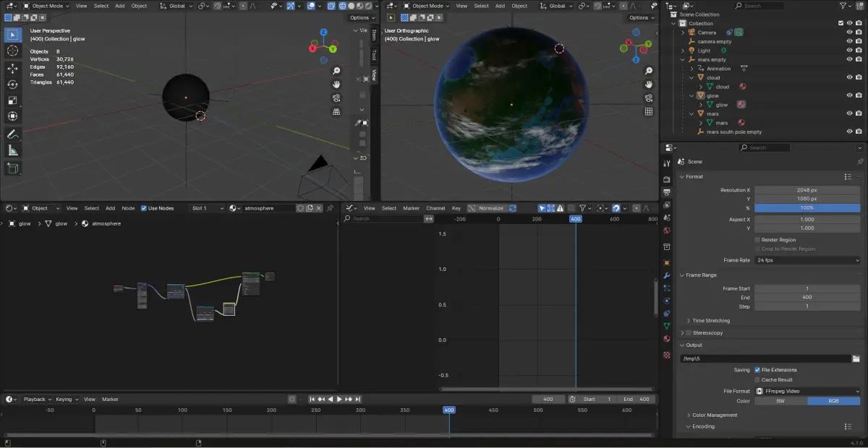Open the Output properties tab icon

(x=666, y=191)
